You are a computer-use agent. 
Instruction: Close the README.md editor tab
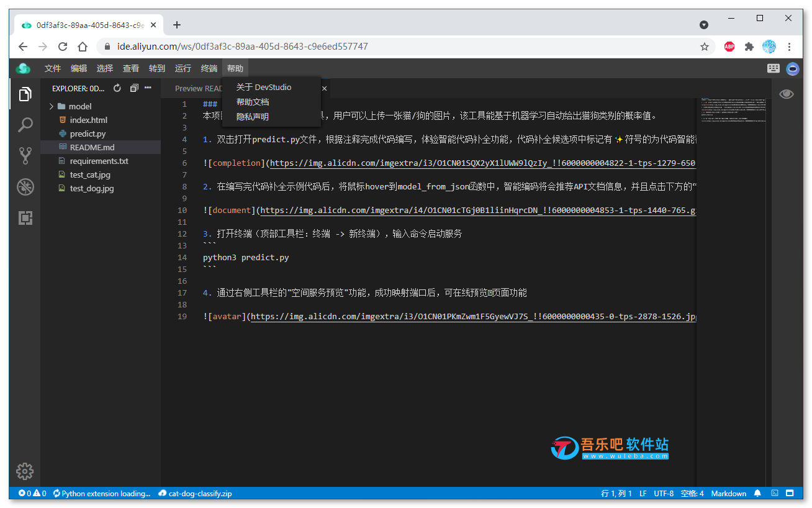coord(324,88)
